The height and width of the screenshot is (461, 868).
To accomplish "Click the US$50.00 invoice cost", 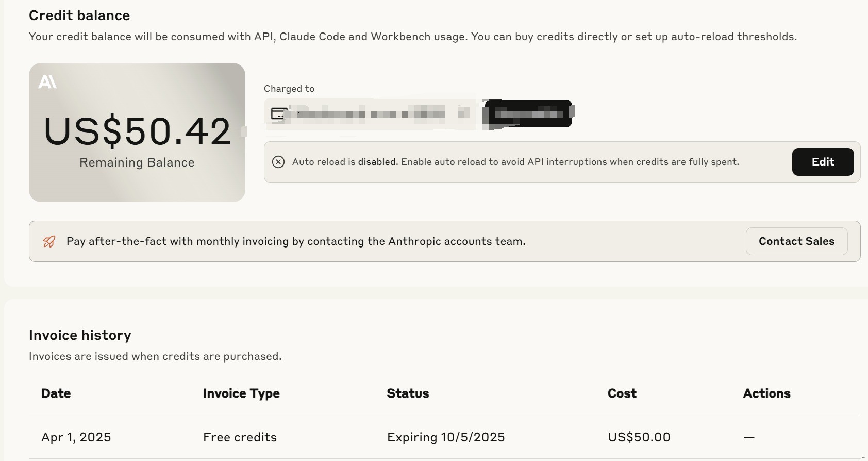I will [x=639, y=437].
